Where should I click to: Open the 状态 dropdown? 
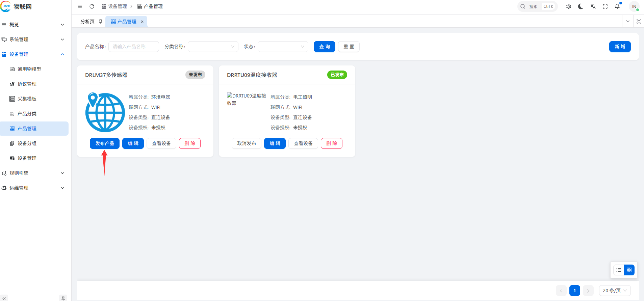click(x=283, y=47)
